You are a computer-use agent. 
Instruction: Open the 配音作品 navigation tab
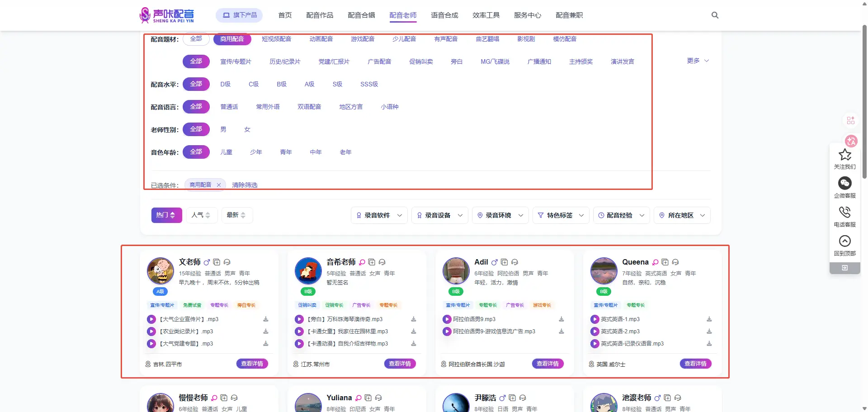point(320,15)
